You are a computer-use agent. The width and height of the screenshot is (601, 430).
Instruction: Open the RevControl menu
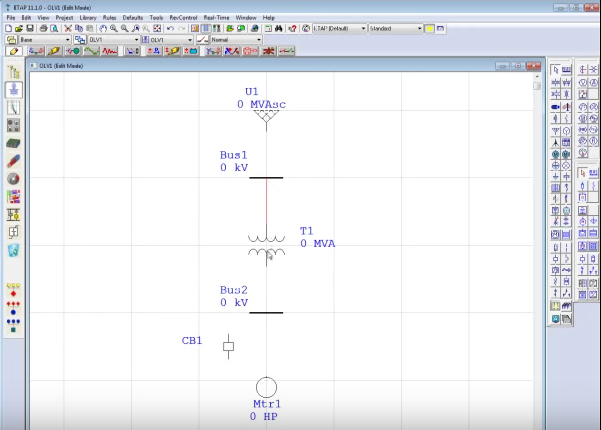pyautogui.click(x=183, y=18)
